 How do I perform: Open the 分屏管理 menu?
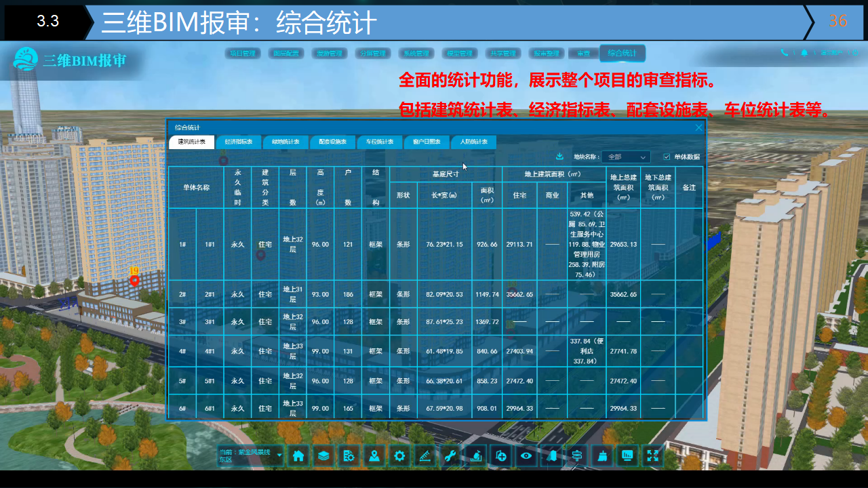coord(372,54)
